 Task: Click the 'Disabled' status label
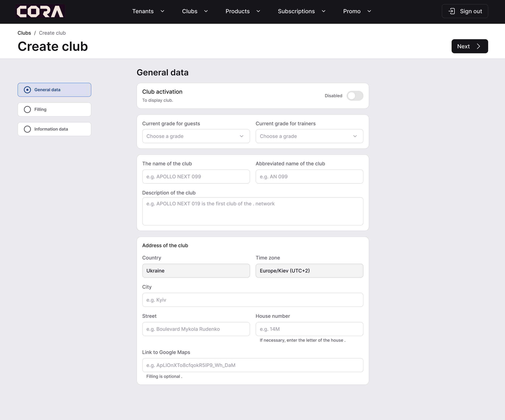click(333, 96)
